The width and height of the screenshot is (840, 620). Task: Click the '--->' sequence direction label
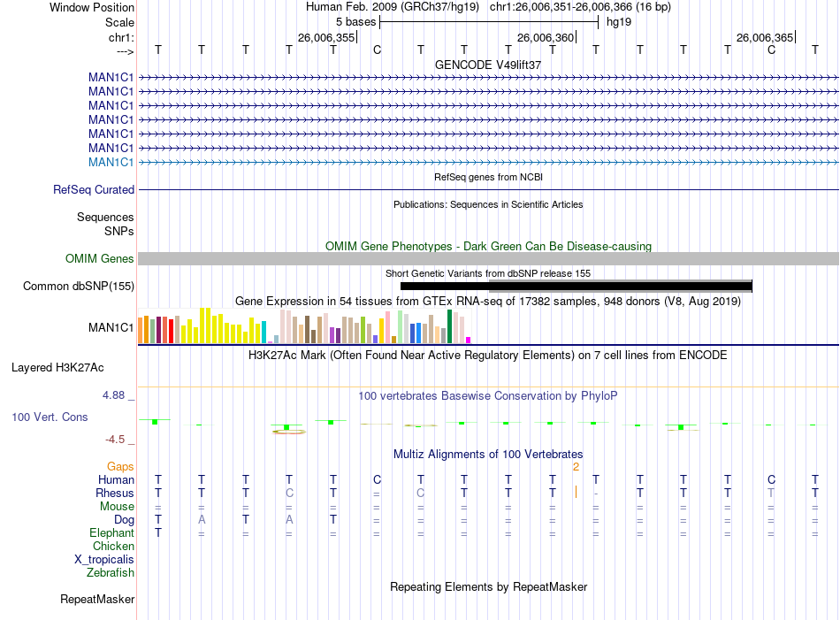click(125, 51)
